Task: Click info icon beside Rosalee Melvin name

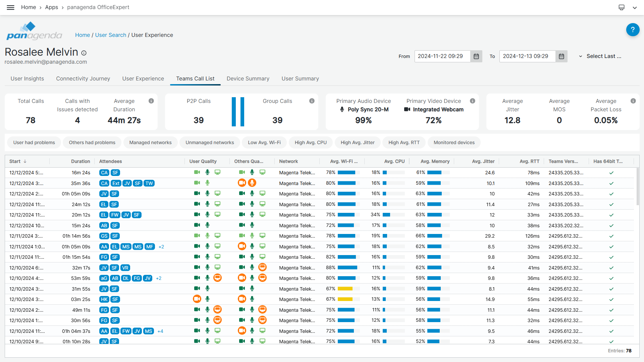Action: click(84, 53)
